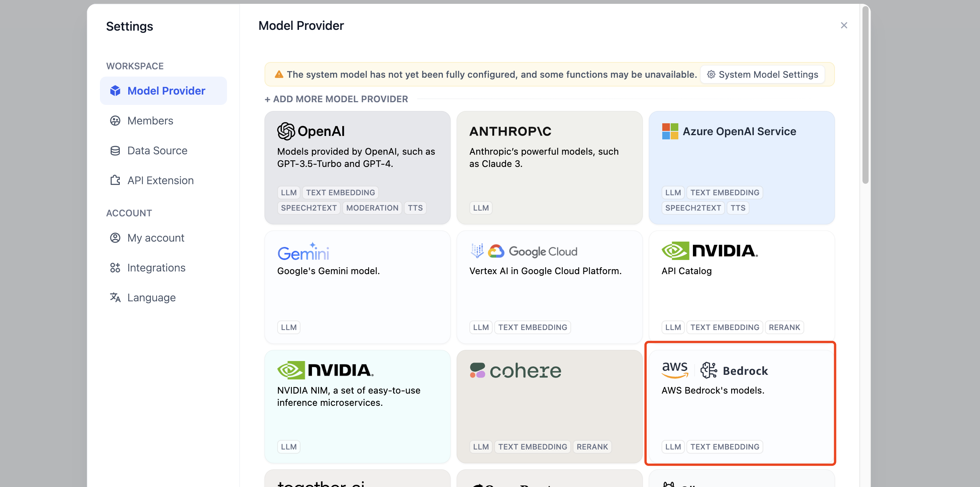The height and width of the screenshot is (487, 980).
Task: Select the Anthropic provider card
Action: [x=549, y=168]
